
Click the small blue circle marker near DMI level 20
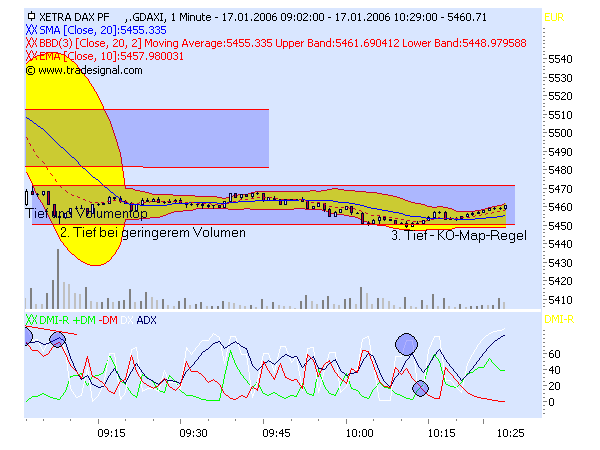point(420,388)
